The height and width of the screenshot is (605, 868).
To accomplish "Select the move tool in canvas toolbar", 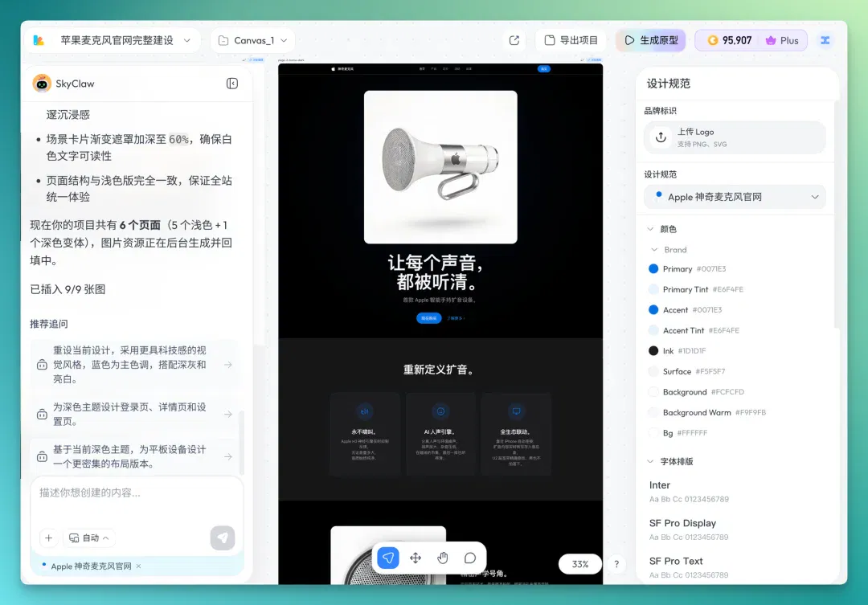I will (x=416, y=558).
